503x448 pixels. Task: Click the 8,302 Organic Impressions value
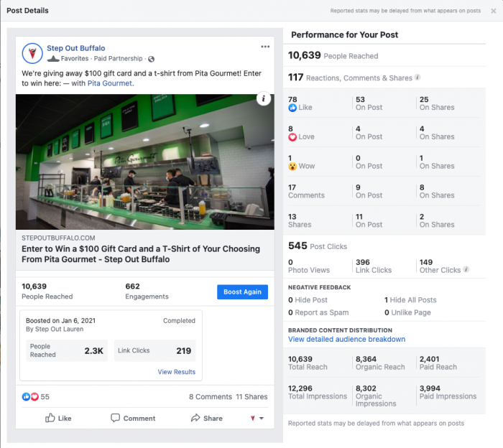click(376, 396)
